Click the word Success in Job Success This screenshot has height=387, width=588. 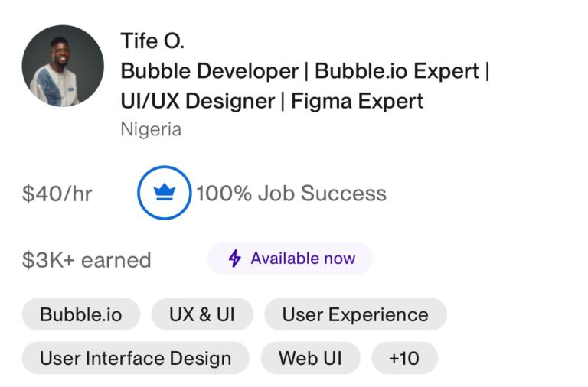coord(344,193)
